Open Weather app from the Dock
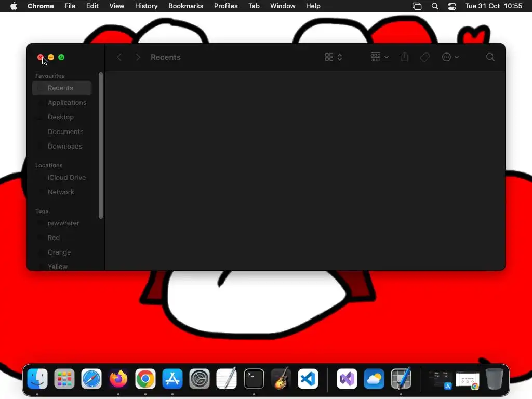Image resolution: width=532 pixels, height=399 pixels. coord(374,379)
